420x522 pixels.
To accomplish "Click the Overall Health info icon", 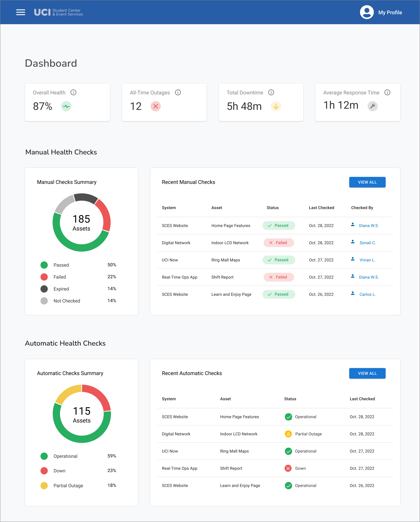I will click(73, 92).
